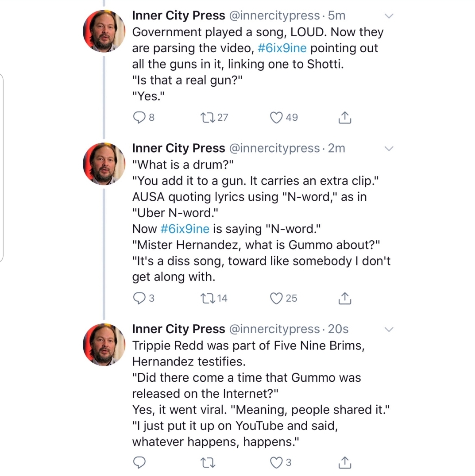Share the Trippie Redd tweet
The image size is (475, 476).
(x=345, y=463)
